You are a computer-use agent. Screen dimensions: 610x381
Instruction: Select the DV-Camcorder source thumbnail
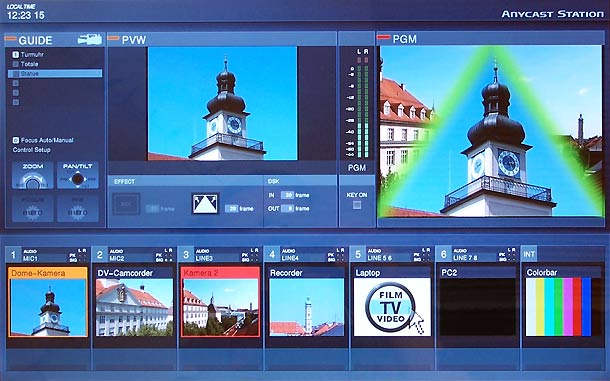pyautogui.click(x=134, y=307)
